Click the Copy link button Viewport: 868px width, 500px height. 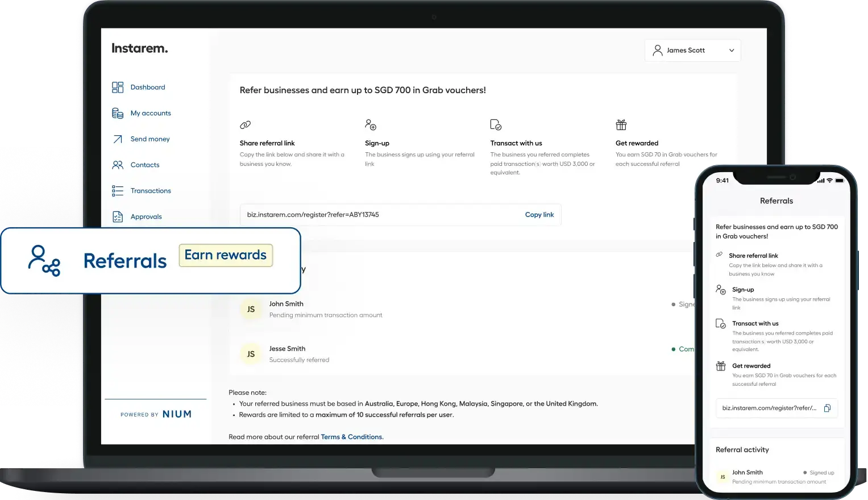(x=539, y=215)
